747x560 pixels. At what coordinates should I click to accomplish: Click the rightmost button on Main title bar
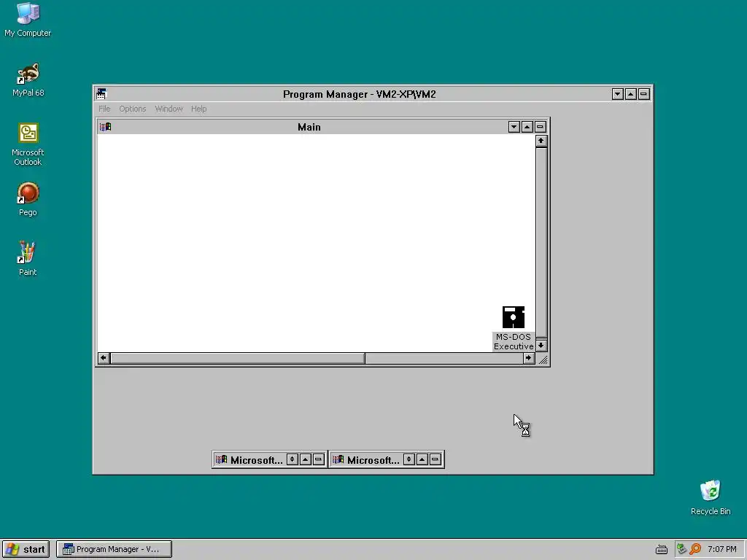click(x=540, y=127)
